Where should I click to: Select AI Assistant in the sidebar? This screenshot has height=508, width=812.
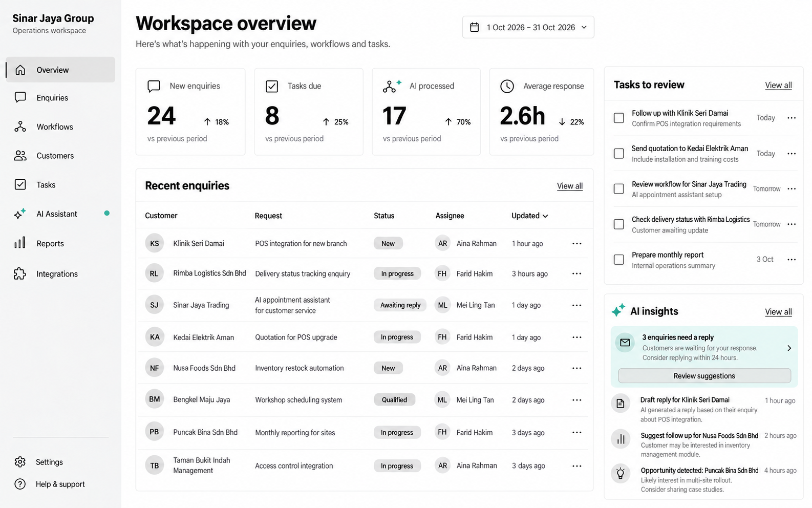[60, 214]
